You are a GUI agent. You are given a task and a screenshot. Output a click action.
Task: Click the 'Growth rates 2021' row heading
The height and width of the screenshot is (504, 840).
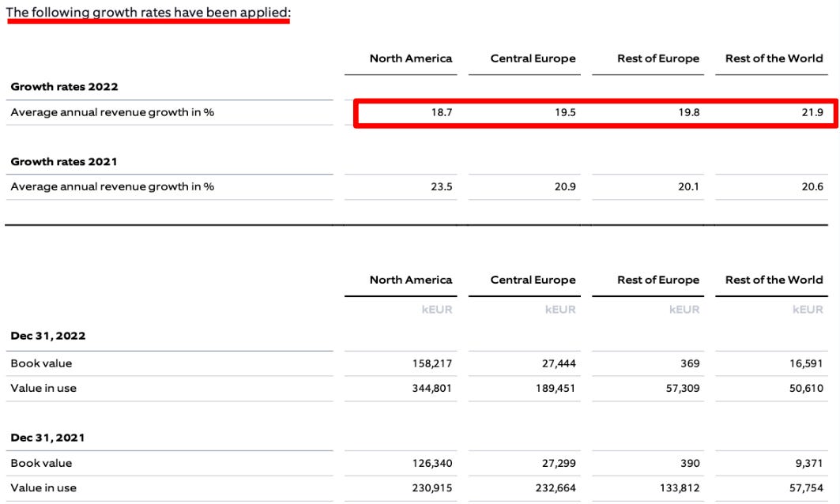64,162
